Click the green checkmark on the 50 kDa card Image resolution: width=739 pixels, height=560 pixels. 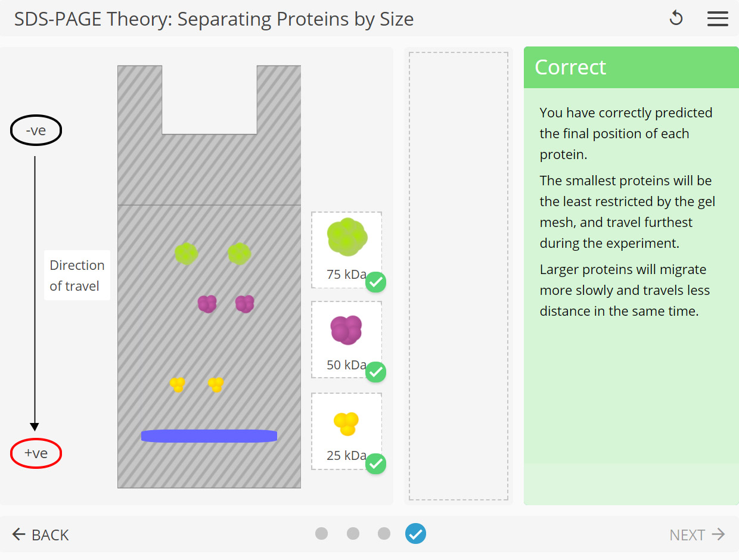point(375,373)
